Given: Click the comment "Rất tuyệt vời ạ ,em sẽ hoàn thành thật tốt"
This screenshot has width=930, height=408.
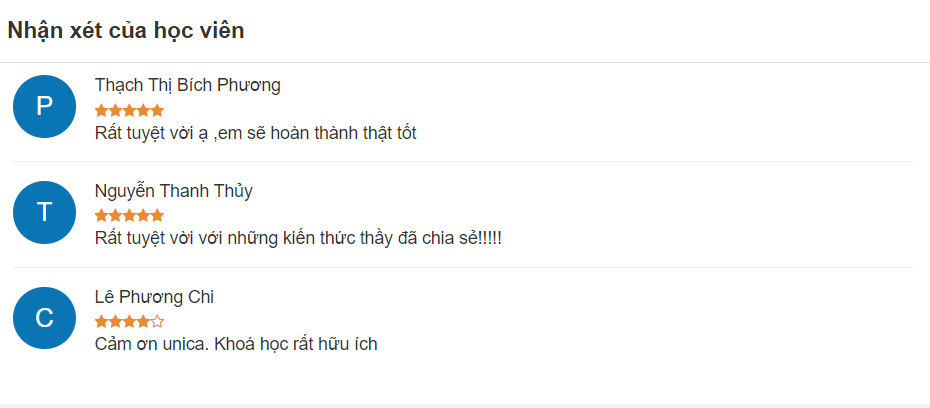Looking at the screenshot, I should tap(256, 133).
